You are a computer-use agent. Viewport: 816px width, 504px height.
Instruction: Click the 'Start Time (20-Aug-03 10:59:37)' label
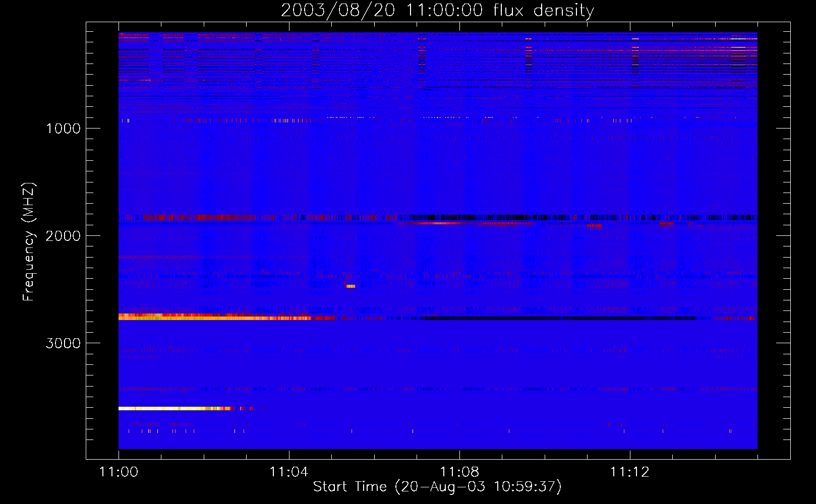pos(437,487)
